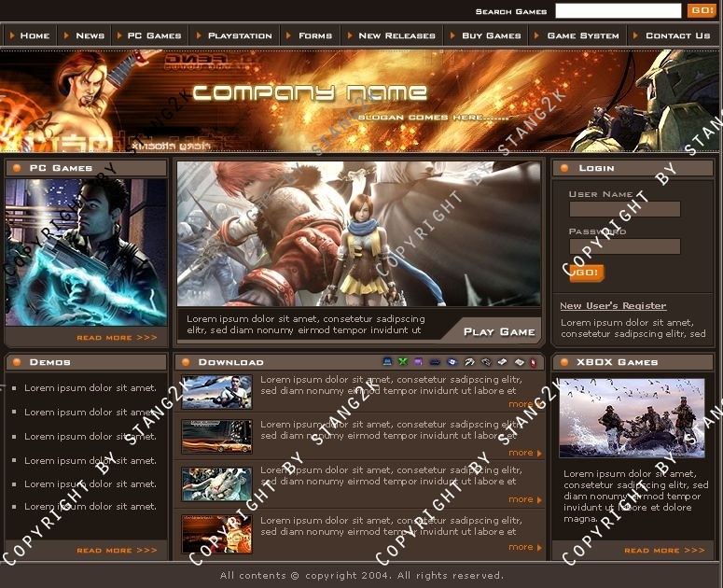Click 'more' link for third download item
Screen dimensions: 723x588
pyautogui.click(x=521, y=499)
